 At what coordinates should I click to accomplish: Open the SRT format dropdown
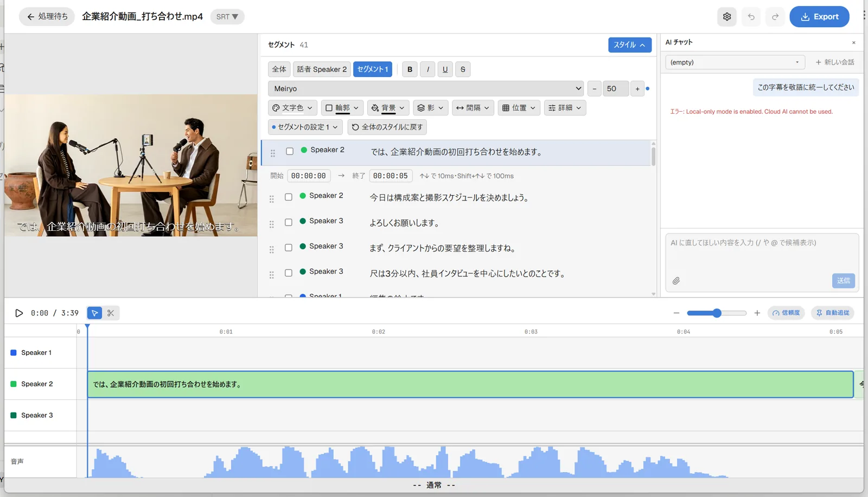tap(227, 17)
